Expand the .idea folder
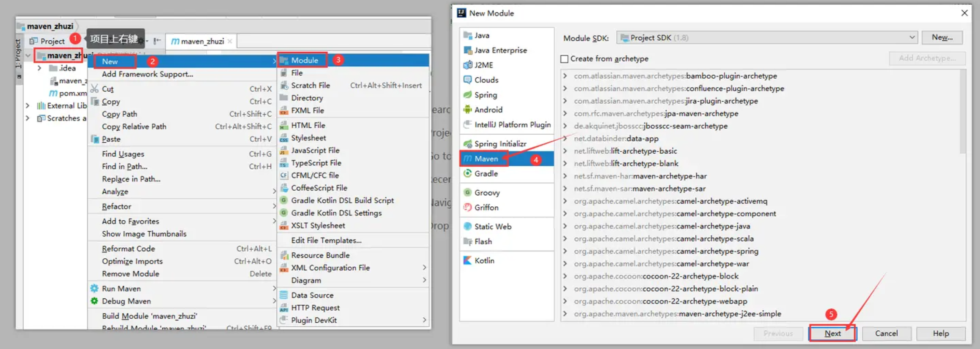Screen dimensions: 980x349 coord(40,68)
